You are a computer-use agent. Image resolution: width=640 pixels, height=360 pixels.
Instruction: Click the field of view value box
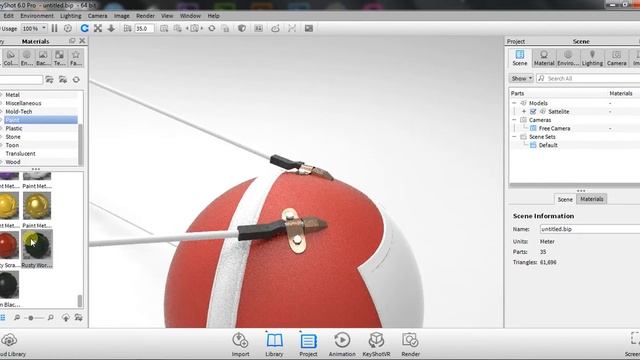(144, 29)
